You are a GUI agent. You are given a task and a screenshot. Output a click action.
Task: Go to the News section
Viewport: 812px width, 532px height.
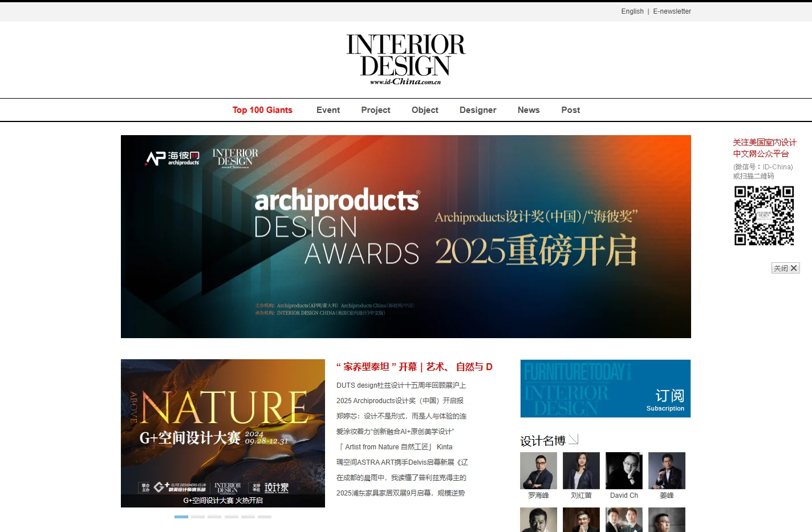coord(529,110)
